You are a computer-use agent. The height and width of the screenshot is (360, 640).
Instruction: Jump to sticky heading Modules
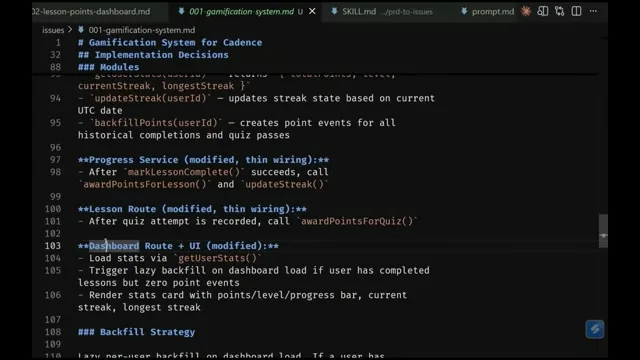click(108, 67)
